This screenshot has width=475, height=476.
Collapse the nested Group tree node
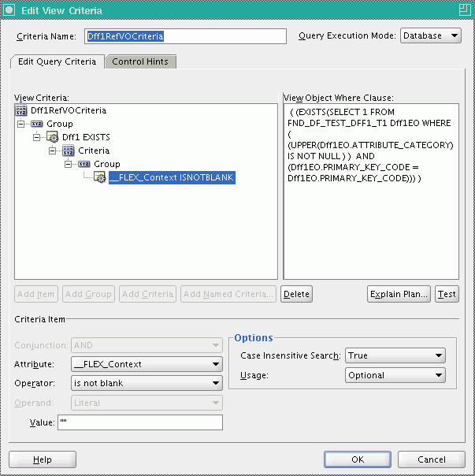click(x=68, y=164)
